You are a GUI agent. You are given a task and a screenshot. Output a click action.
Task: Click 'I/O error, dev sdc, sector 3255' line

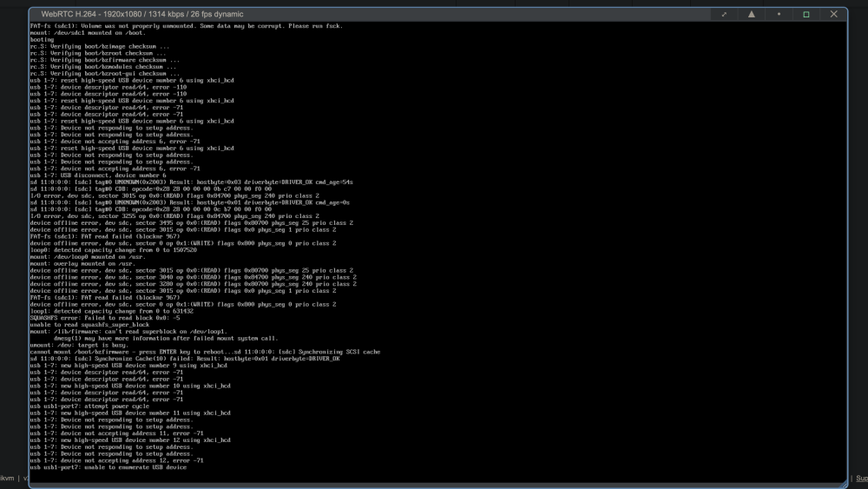click(x=174, y=216)
